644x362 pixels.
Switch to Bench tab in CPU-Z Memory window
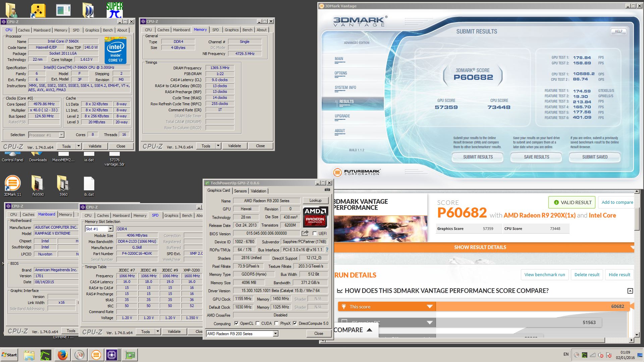(x=247, y=30)
